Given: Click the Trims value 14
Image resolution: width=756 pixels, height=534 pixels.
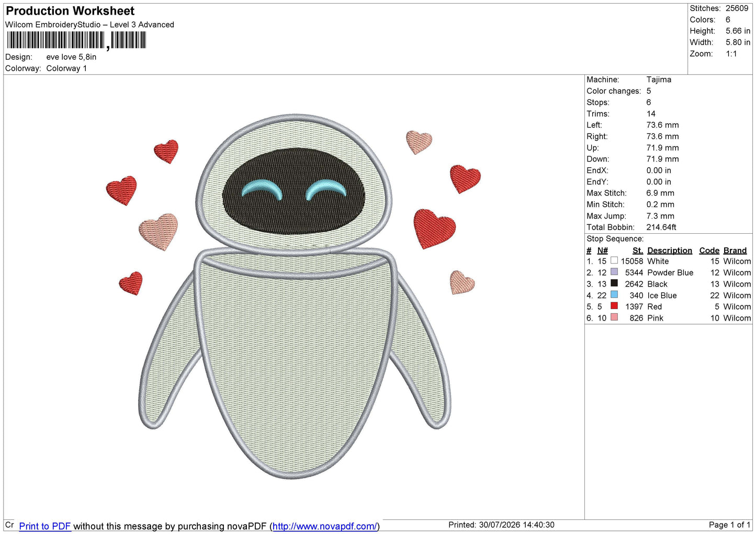Looking at the screenshot, I should coord(651,113).
